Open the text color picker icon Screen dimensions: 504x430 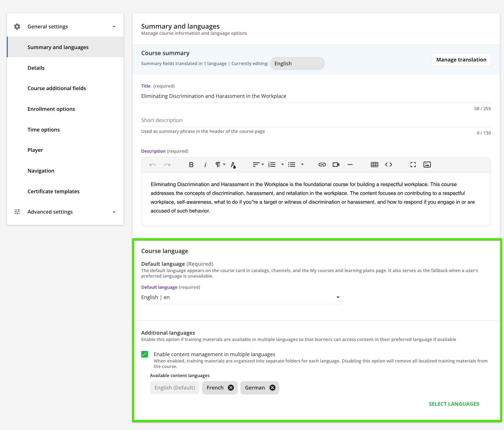point(233,165)
